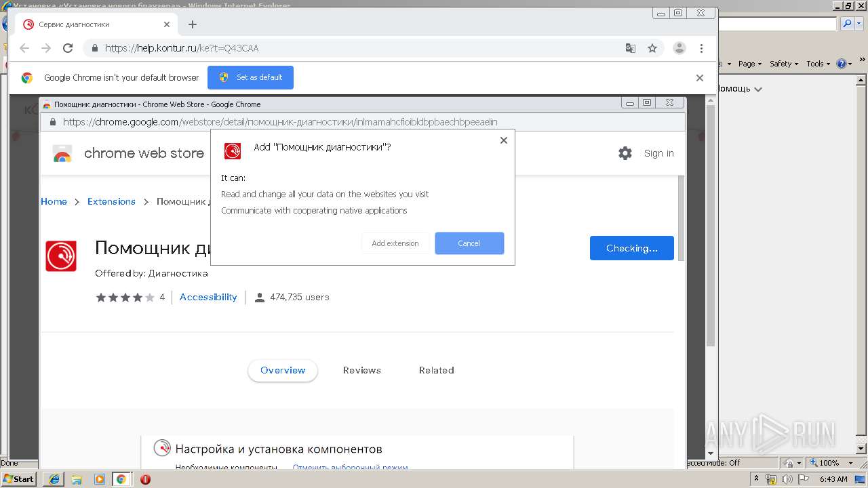Click the 474,735 users text
868x488 pixels.
[299, 297]
